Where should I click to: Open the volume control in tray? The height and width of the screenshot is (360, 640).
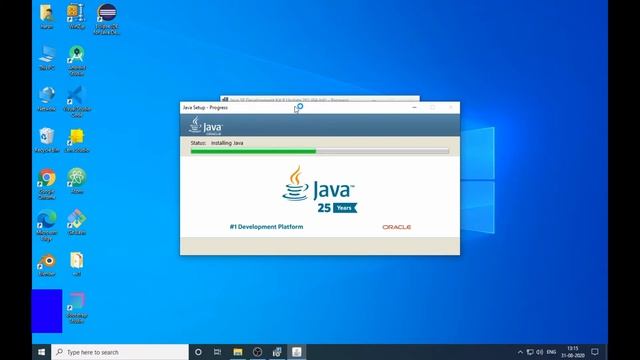point(540,352)
